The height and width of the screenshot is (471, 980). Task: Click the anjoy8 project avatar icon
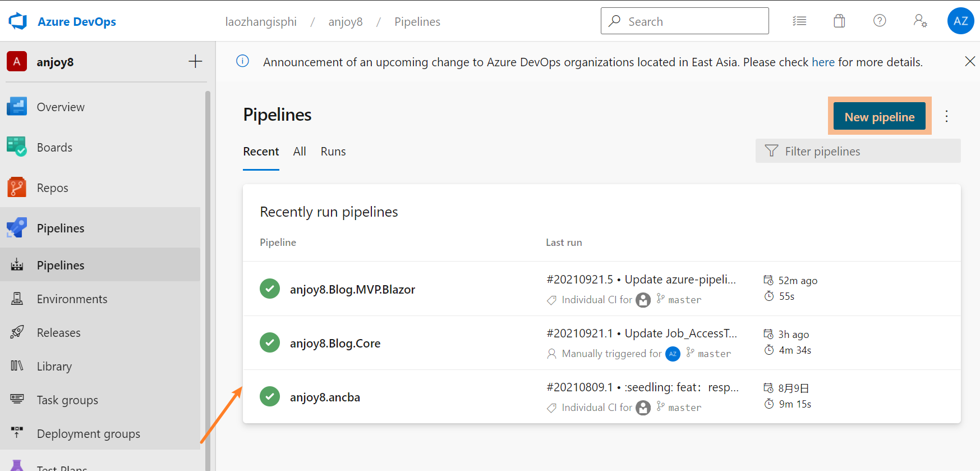coord(17,61)
